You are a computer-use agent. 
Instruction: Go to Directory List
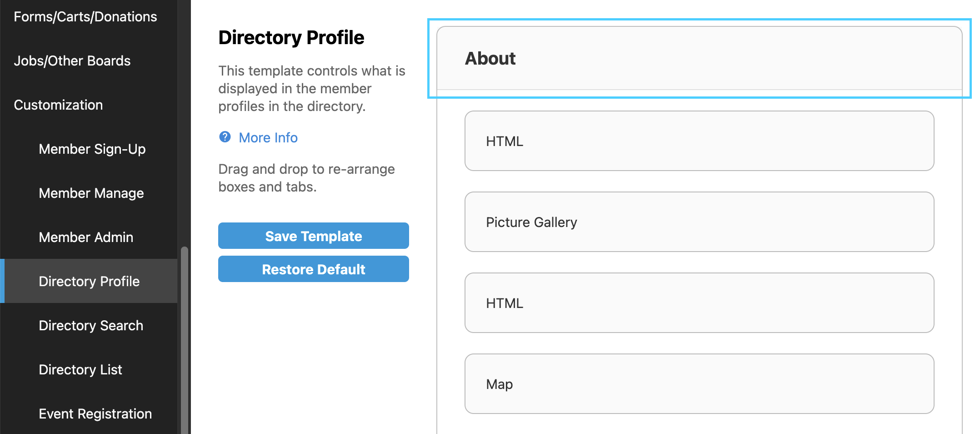[x=80, y=370]
